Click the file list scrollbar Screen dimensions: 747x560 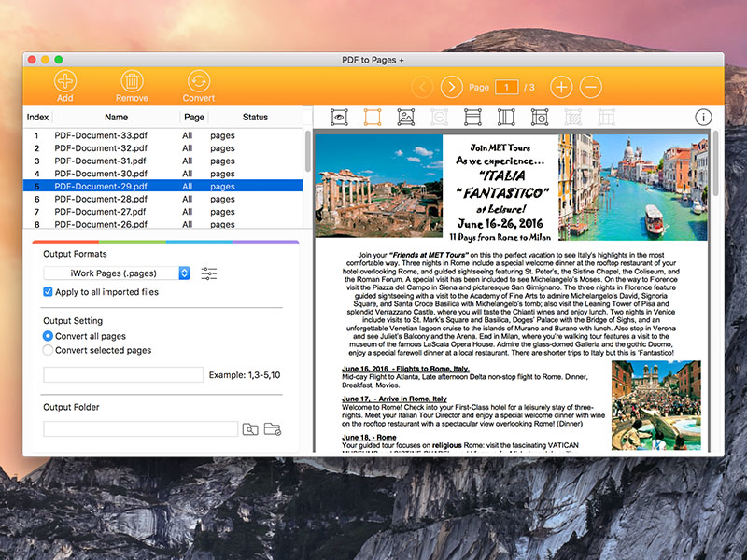308,151
